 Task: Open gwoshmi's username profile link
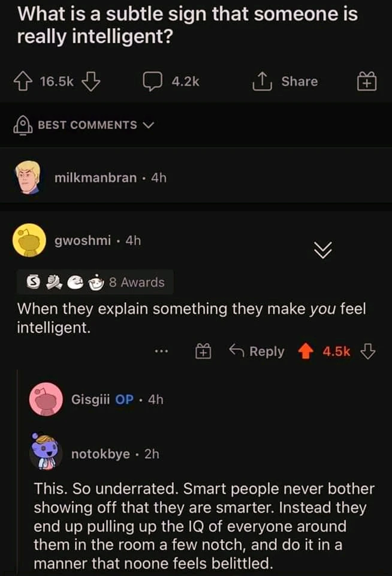coord(83,241)
